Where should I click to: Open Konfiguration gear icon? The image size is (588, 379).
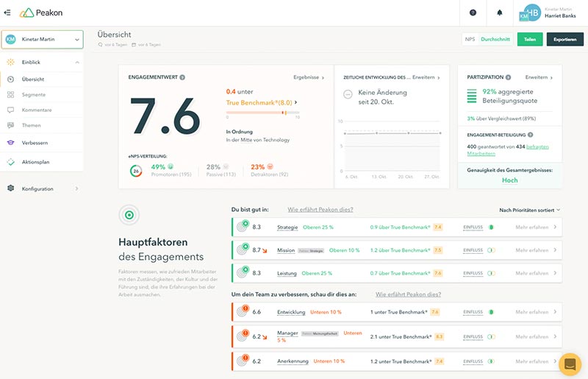(x=10, y=188)
